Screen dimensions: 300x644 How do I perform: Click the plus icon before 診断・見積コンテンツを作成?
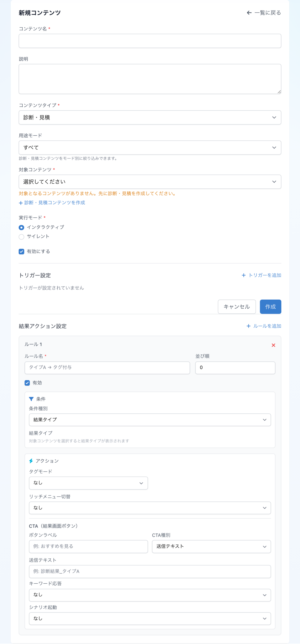pyautogui.click(x=21, y=203)
